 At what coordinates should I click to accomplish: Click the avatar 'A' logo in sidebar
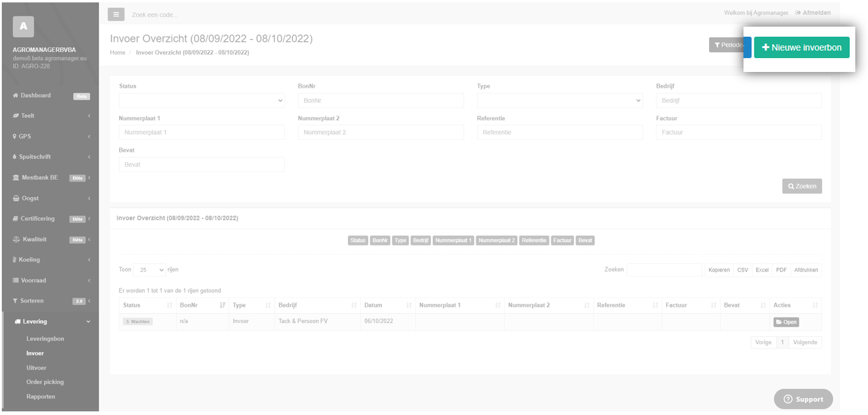click(x=23, y=26)
